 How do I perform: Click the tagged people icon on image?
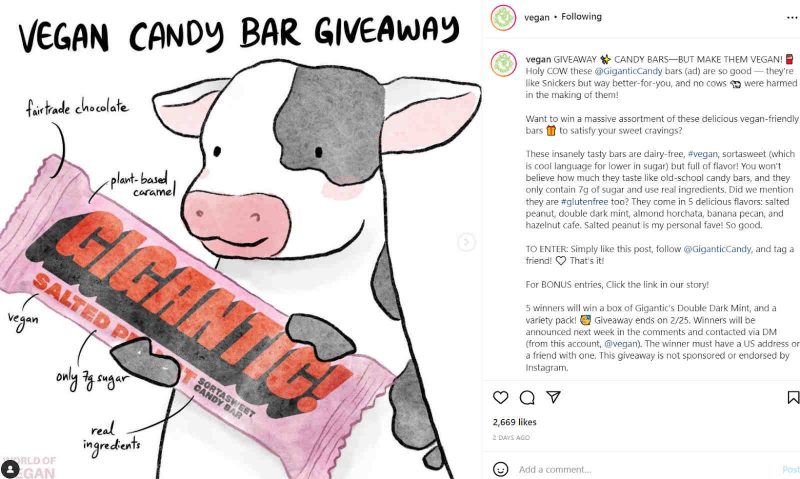tap(10, 468)
